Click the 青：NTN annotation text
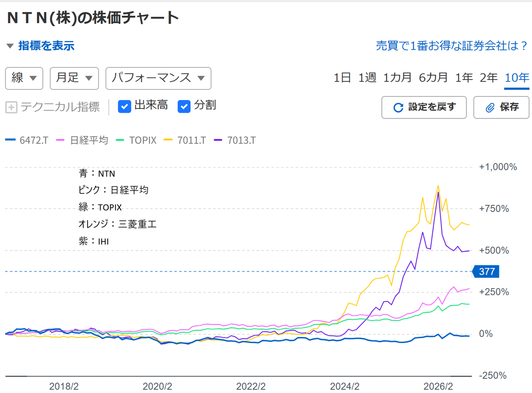Screen dimensions: 532x393 click(x=97, y=173)
